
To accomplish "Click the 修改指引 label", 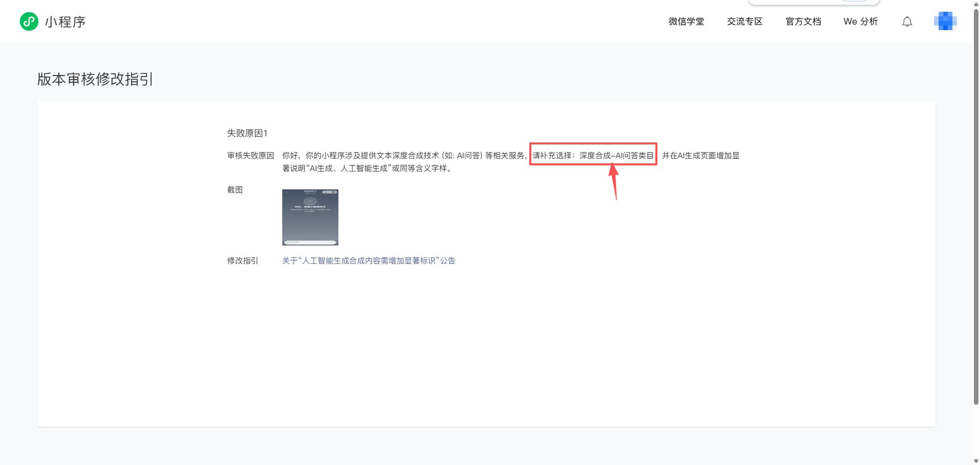I will click(242, 261).
